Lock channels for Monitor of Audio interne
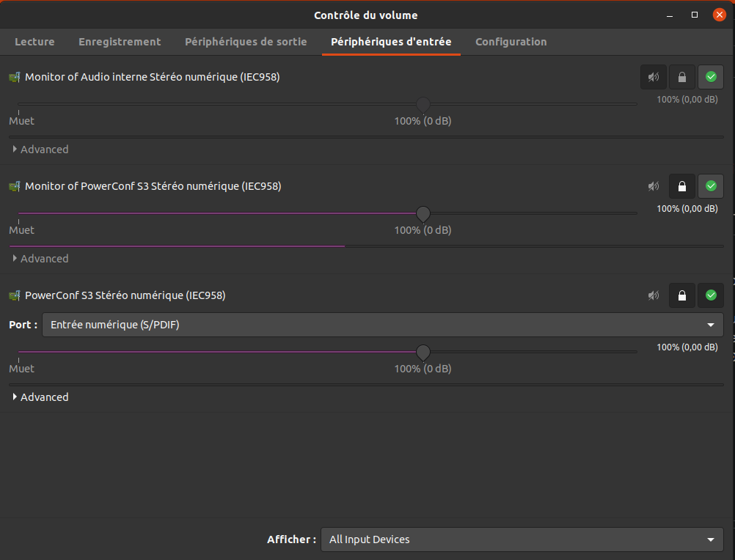Viewport: 735px width, 560px height. pyautogui.click(x=682, y=77)
